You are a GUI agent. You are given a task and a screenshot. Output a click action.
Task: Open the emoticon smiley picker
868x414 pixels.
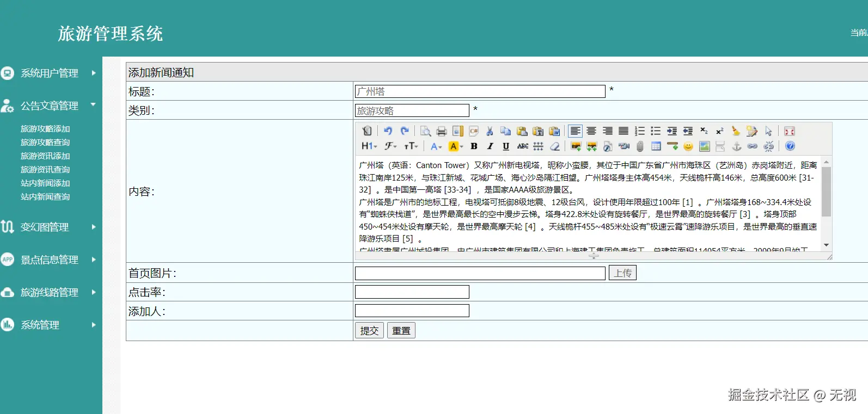(688, 146)
